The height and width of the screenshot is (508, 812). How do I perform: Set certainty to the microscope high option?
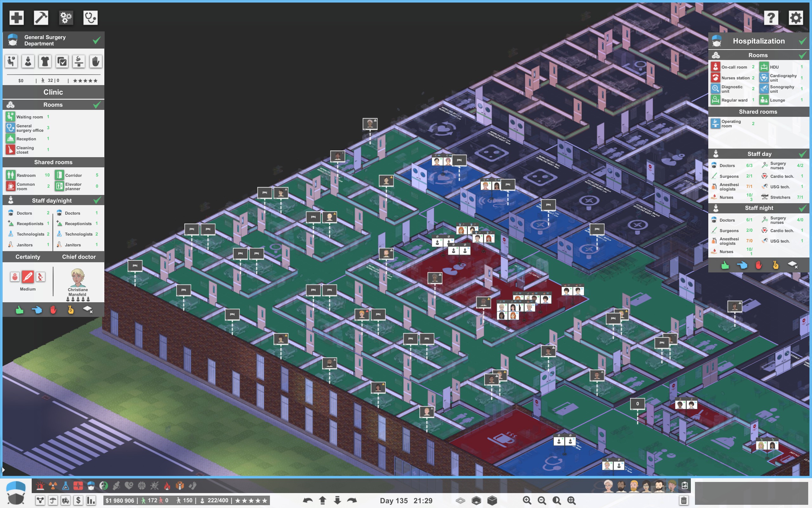40,277
